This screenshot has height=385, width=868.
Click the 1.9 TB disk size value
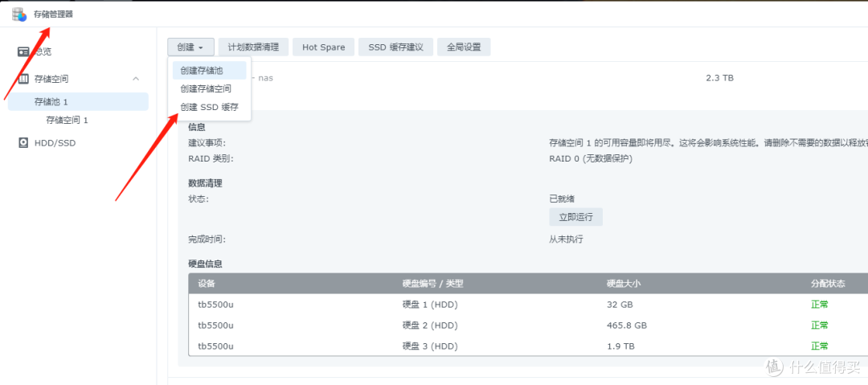tap(620, 346)
